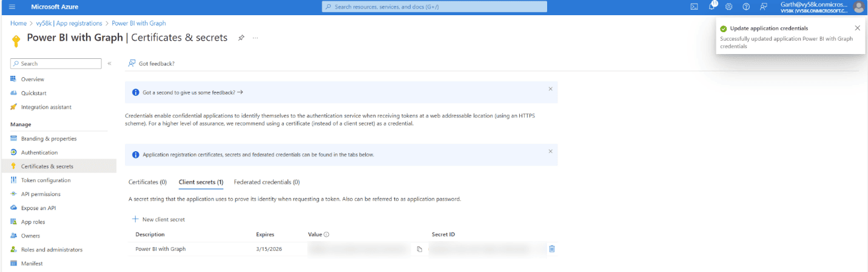The height and width of the screenshot is (272, 868).
Task: Click the Got feedback? button
Action: [x=152, y=63]
